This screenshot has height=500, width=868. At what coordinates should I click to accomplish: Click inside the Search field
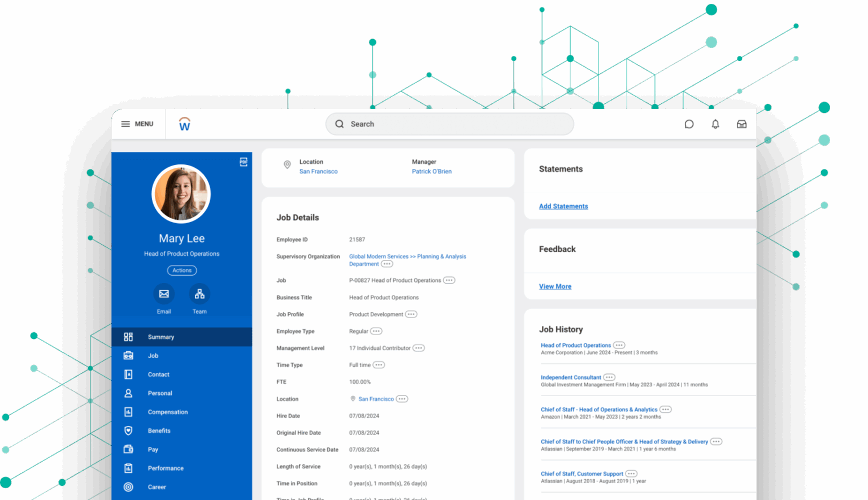449,124
